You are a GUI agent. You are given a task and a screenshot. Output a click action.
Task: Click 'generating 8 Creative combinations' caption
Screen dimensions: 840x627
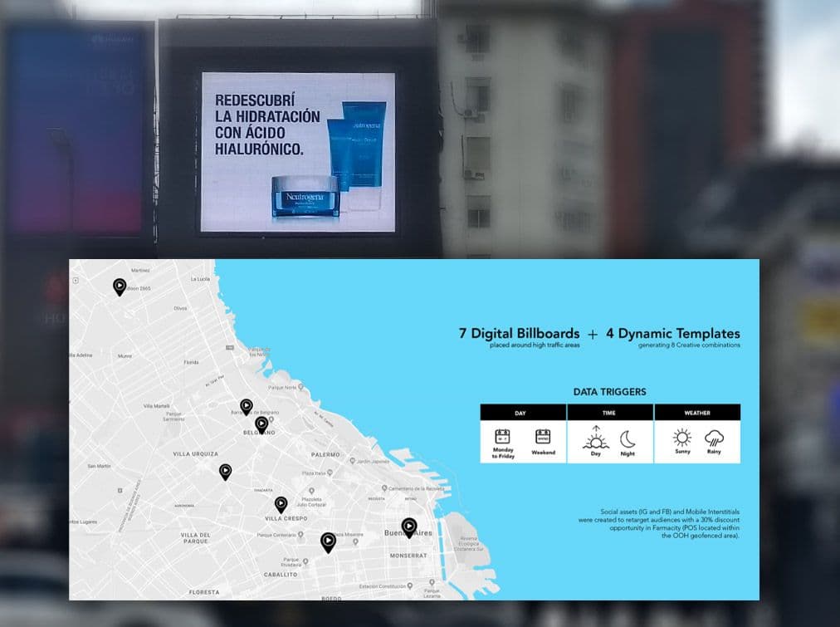point(689,345)
